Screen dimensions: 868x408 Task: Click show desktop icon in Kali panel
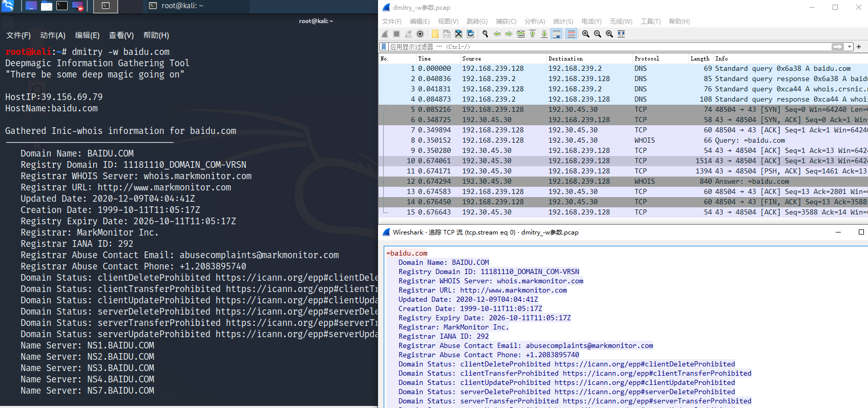[31, 6]
